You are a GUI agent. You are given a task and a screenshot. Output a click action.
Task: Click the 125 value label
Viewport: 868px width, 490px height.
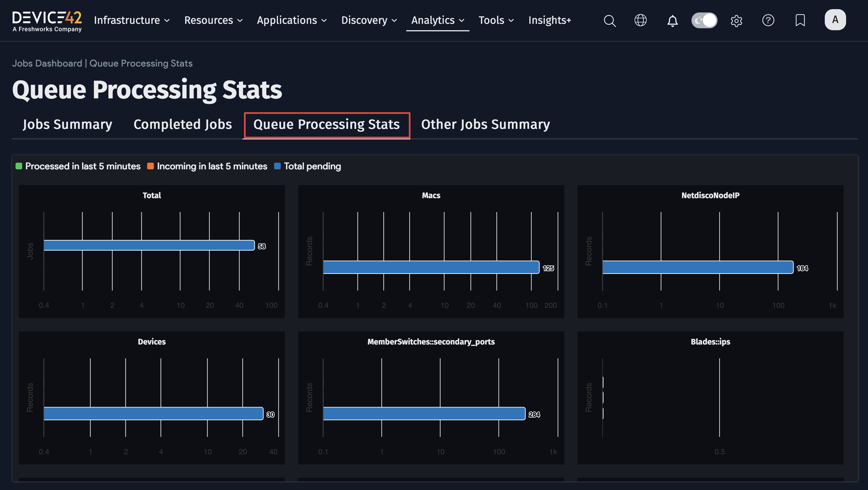coord(548,268)
